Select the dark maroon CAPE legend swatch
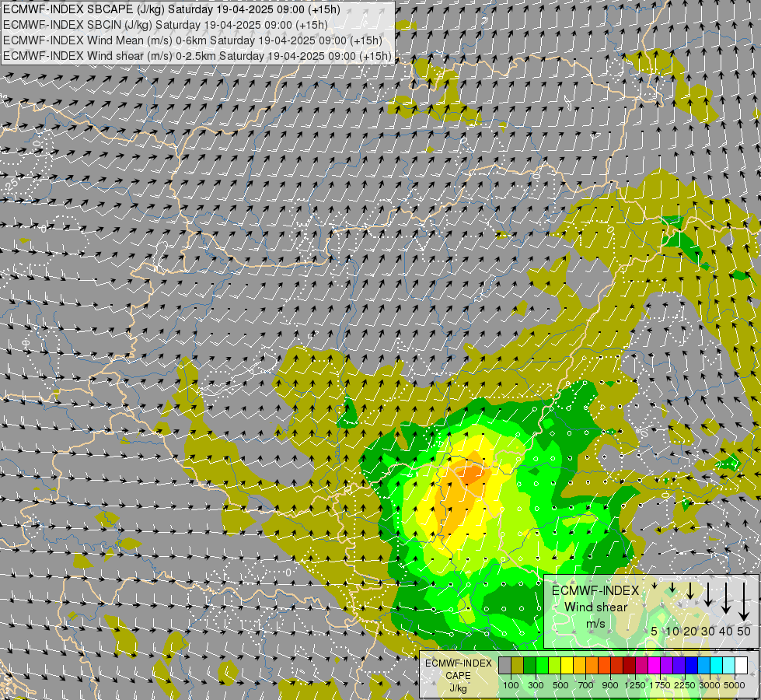This screenshot has width=761, height=700. pos(630,665)
